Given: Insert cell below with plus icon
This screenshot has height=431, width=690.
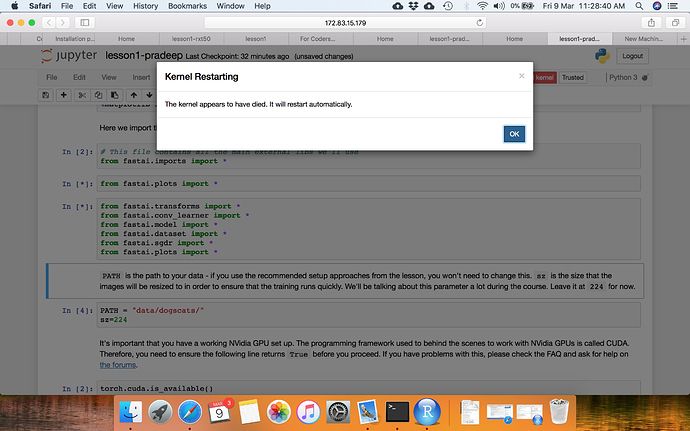Looking at the screenshot, I should tap(63, 95).
